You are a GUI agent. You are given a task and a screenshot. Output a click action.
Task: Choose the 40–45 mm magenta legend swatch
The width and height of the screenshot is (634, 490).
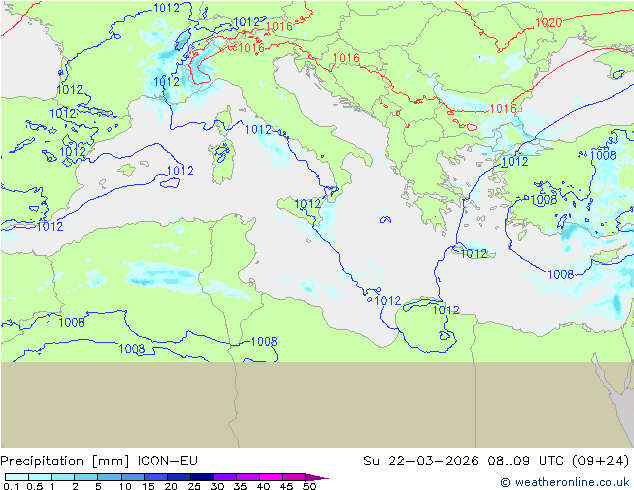click(x=271, y=477)
